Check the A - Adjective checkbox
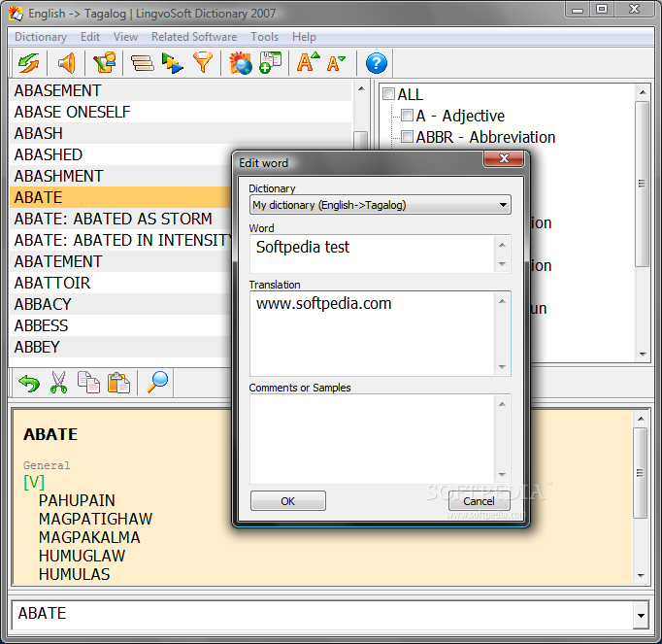662x644 pixels. (407, 115)
